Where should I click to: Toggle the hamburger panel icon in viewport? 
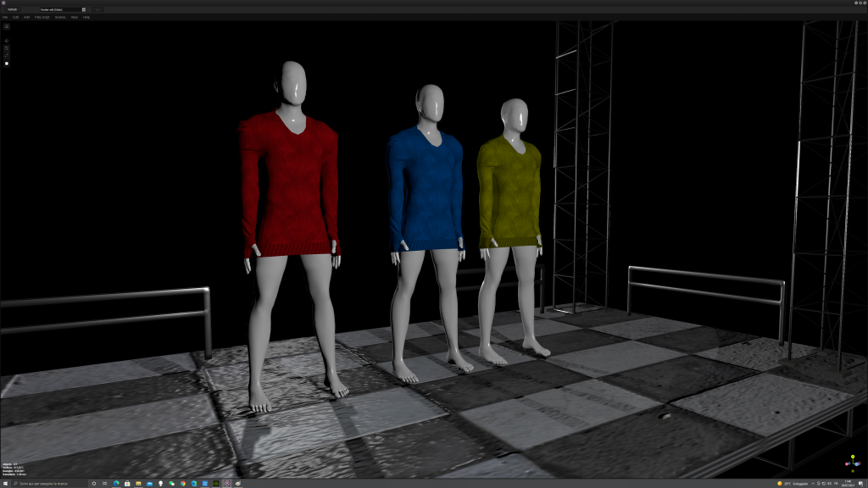point(7,26)
